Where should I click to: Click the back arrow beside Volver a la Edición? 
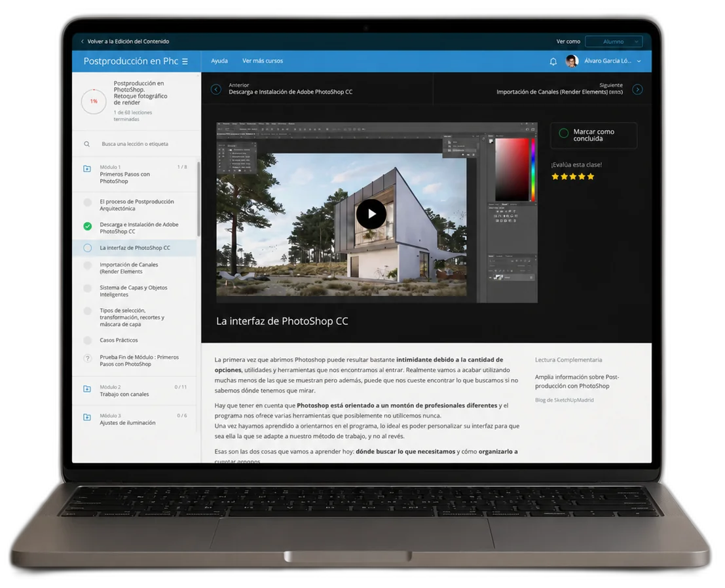click(x=83, y=42)
